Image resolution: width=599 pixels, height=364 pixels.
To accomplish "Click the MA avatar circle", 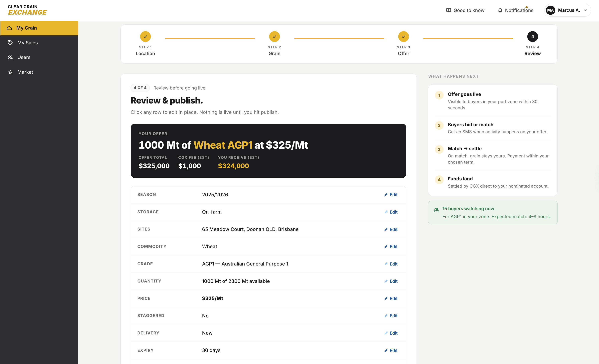I will point(550,10).
